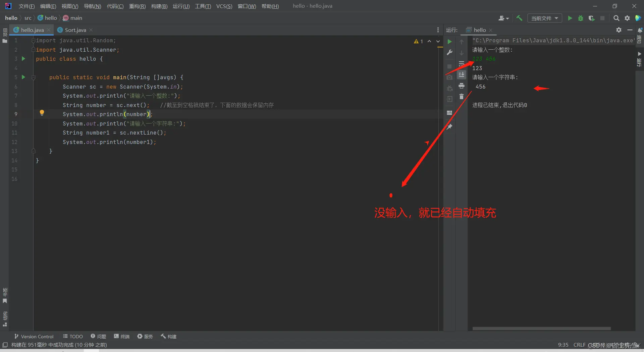Open the layout icon in Run panel
The height and width of the screenshot is (352, 644).
[x=450, y=113]
